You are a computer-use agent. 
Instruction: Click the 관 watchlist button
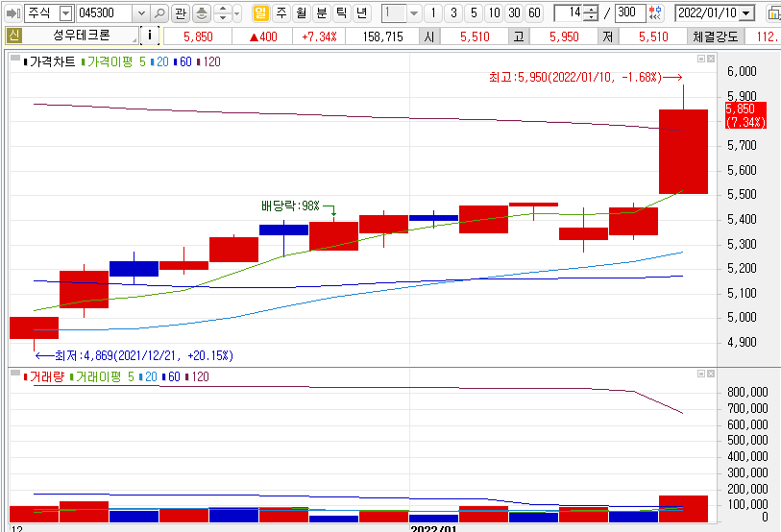(x=181, y=12)
